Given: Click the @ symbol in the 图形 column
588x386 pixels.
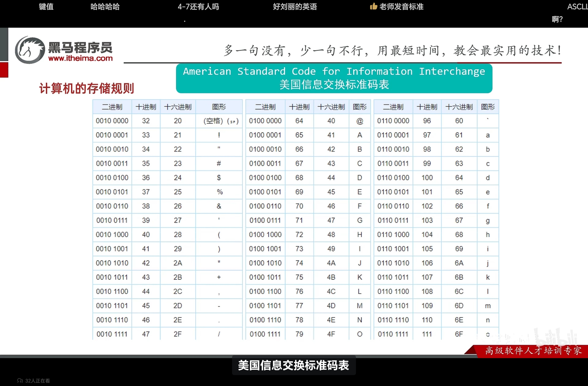Looking at the screenshot, I should 360,121.
